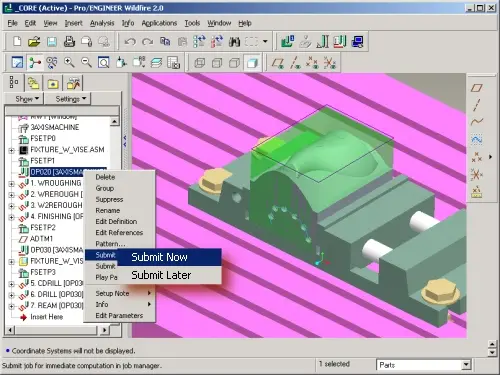Click message area scroll down arrow

492,353
